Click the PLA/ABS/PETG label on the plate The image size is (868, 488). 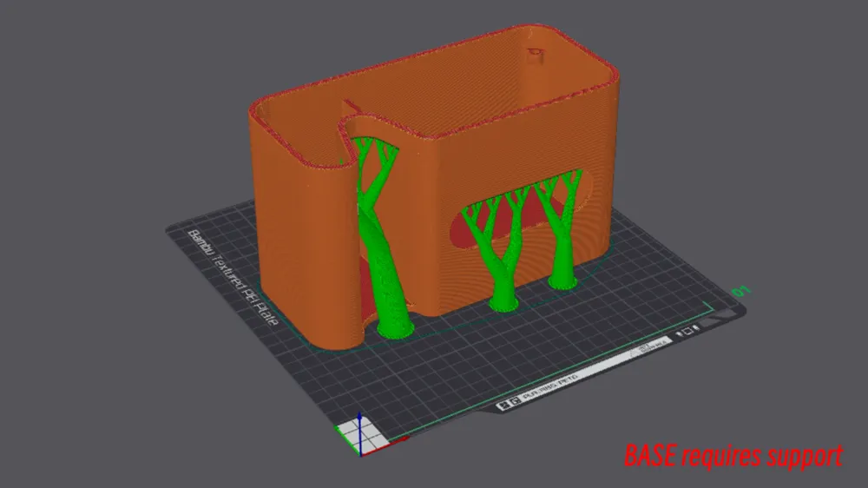(x=549, y=388)
